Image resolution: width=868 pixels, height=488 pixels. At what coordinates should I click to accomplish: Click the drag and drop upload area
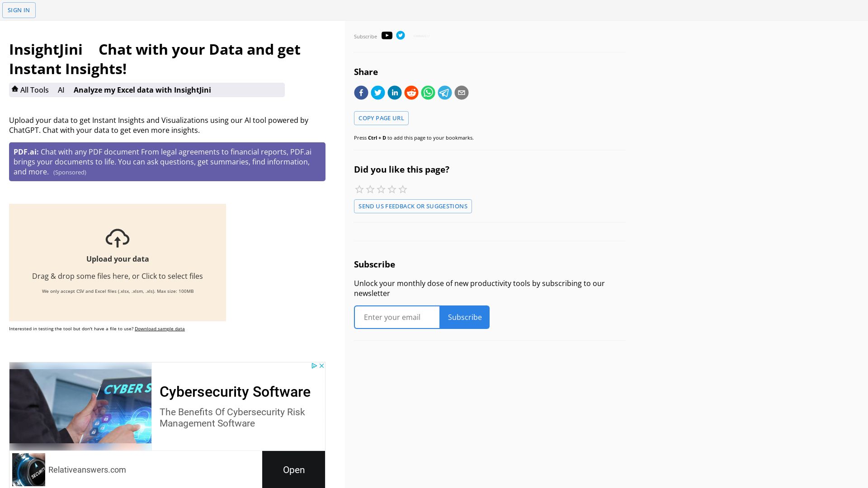pyautogui.click(x=117, y=263)
